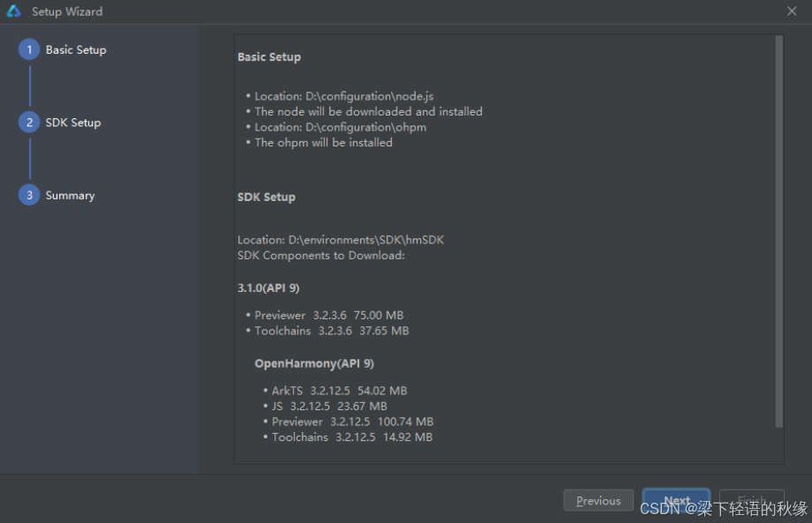Open the Basic Setup step label
The image size is (812, 523).
[x=76, y=49]
